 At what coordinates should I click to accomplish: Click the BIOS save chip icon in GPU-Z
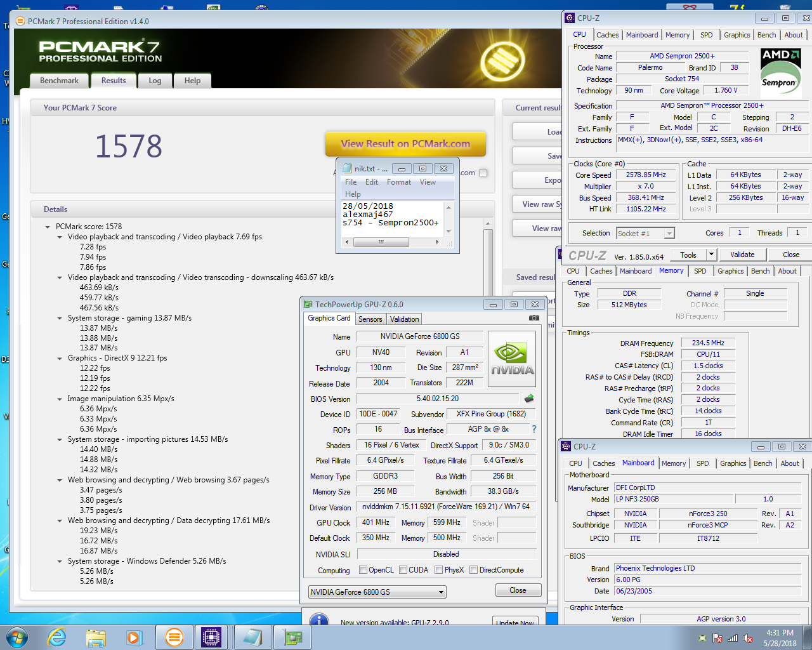coord(529,399)
